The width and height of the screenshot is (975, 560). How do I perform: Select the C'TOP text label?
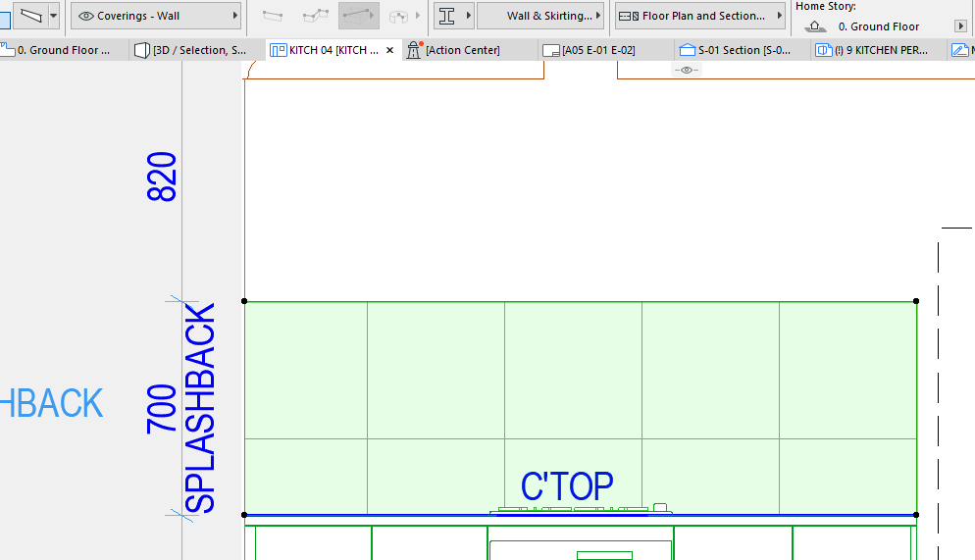[x=567, y=486]
